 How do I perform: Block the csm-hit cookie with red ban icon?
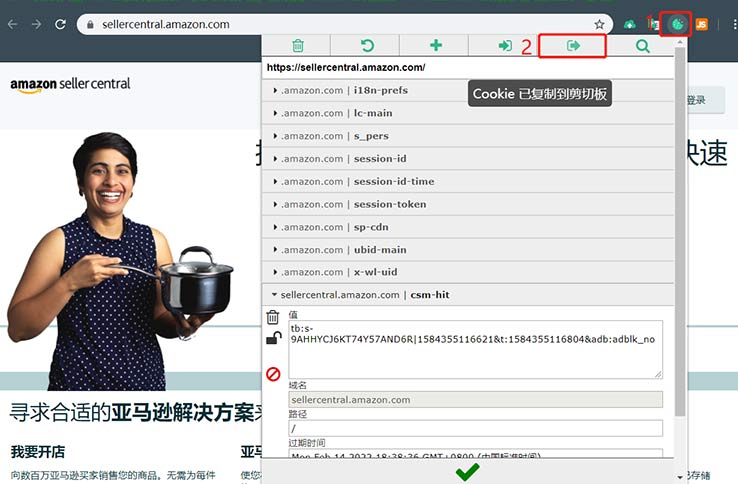[x=273, y=374]
